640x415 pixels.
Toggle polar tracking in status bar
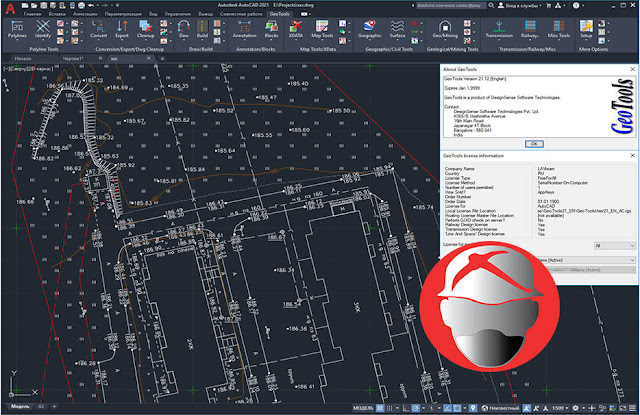[x=416, y=408]
